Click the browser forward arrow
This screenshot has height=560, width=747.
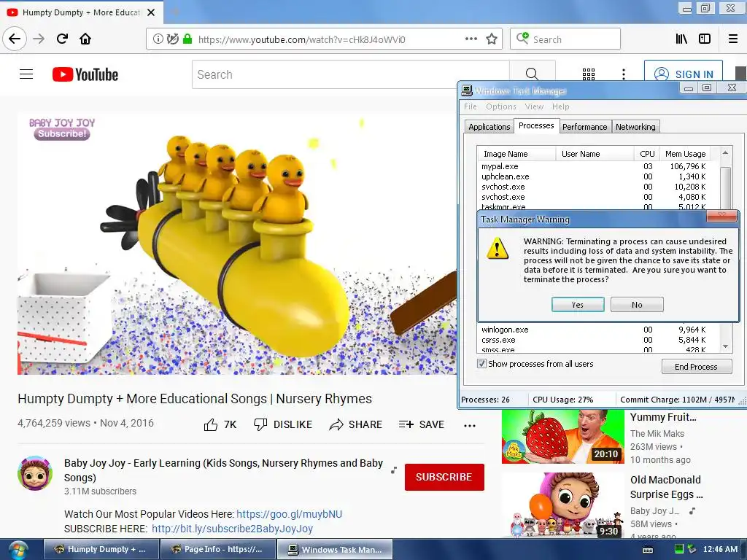[x=39, y=39]
